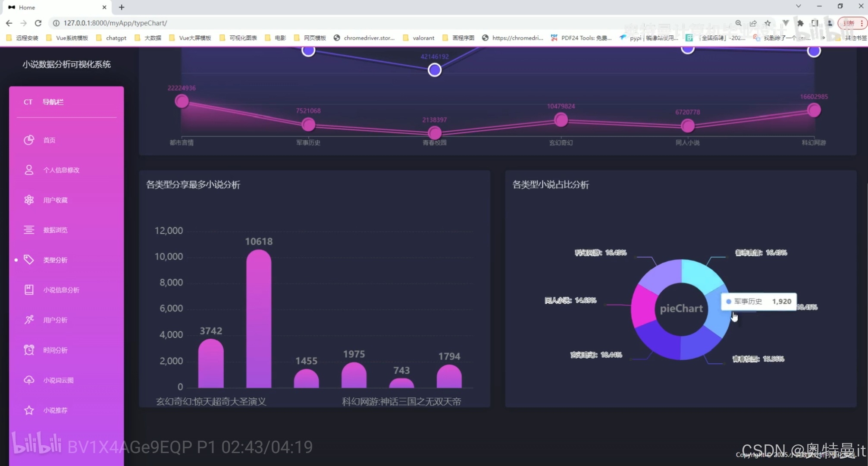Select the 首页 pie-chart icon in the sidebar

29,140
